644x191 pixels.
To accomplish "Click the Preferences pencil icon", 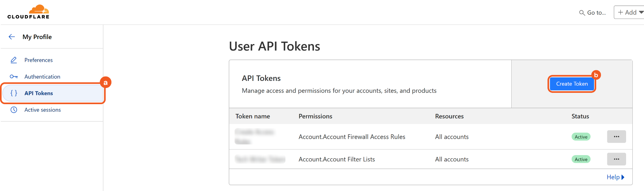I will 14,60.
